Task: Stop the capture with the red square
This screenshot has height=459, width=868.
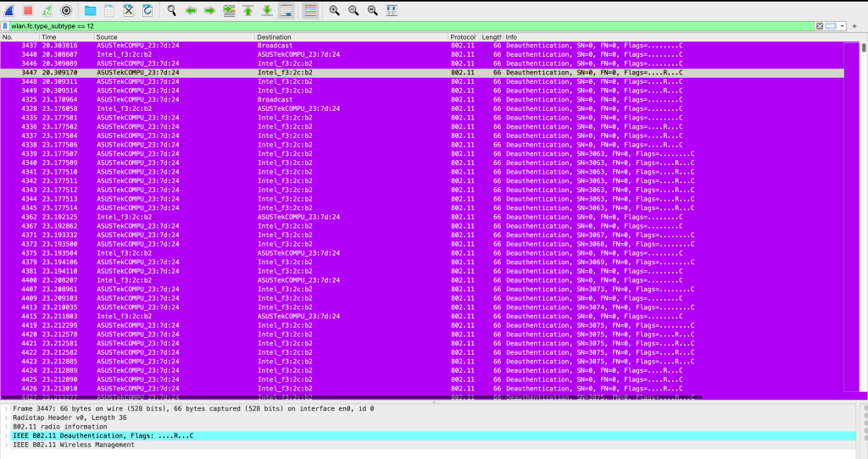Action: point(27,11)
